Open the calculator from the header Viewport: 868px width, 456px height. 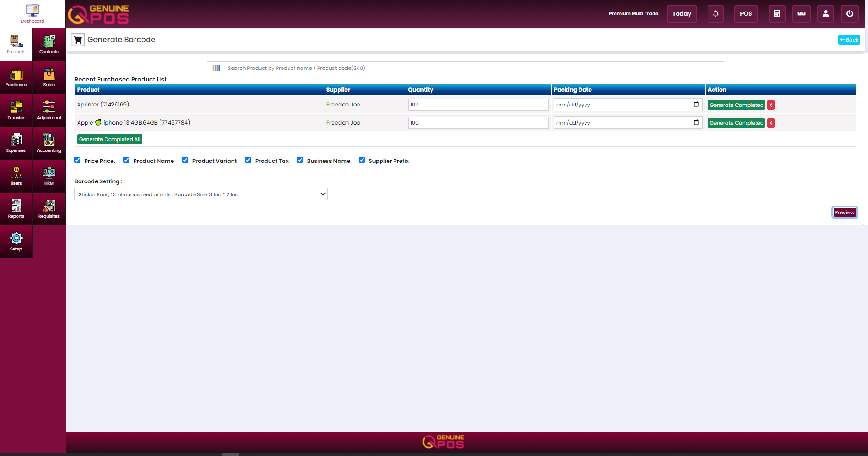coord(777,14)
